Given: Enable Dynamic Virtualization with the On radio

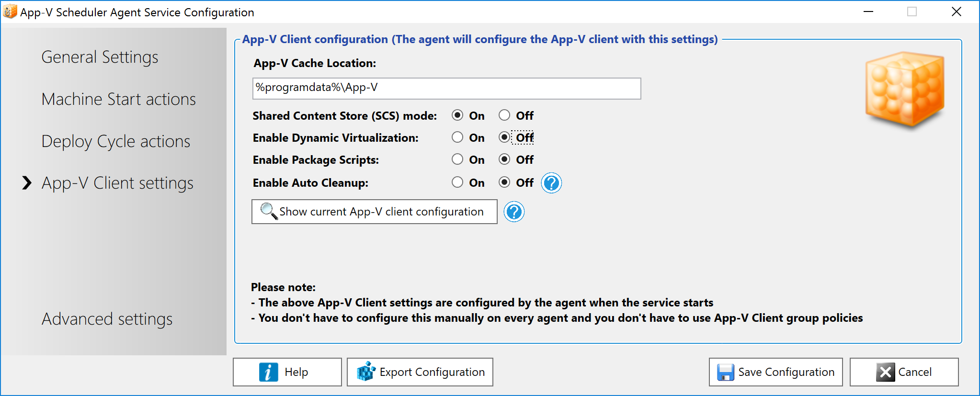Looking at the screenshot, I should (x=457, y=137).
